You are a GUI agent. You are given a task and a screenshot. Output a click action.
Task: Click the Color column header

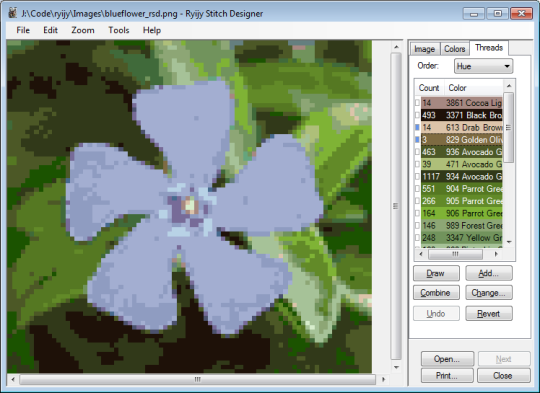pos(474,88)
